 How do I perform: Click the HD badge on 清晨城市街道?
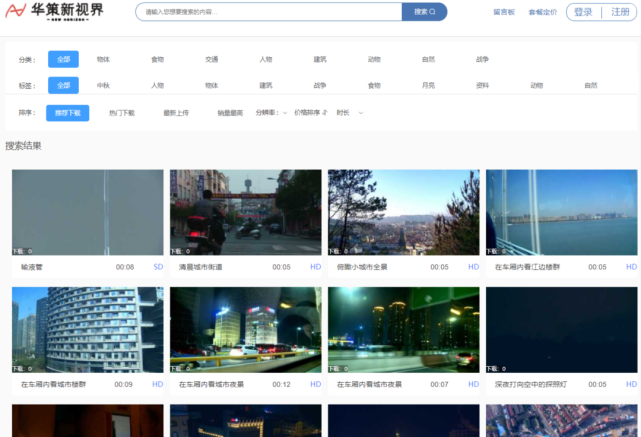tap(316, 267)
